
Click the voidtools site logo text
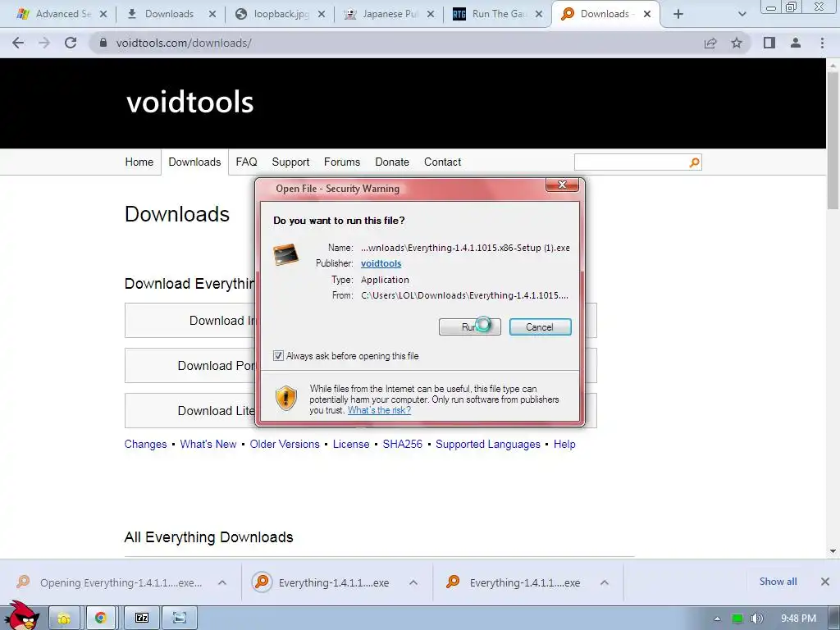(189, 102)
